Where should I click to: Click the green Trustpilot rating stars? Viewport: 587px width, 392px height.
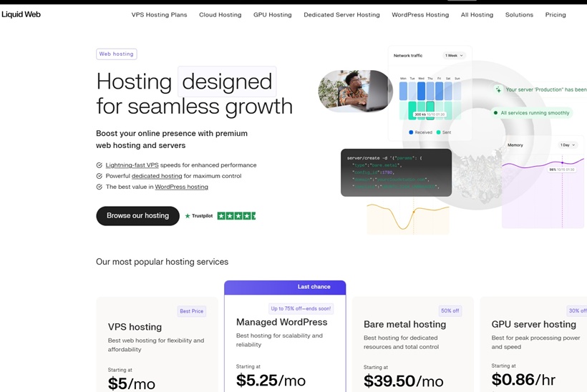(x=236, y=216)
